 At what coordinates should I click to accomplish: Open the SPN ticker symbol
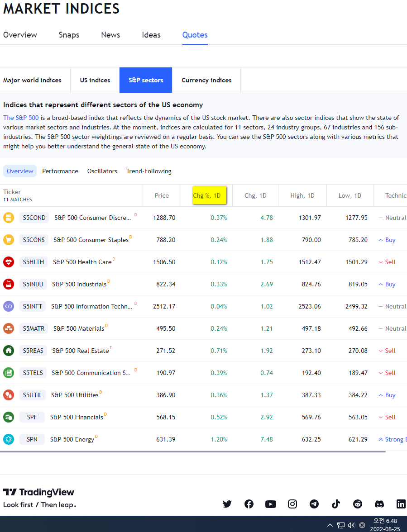(32, 439)
